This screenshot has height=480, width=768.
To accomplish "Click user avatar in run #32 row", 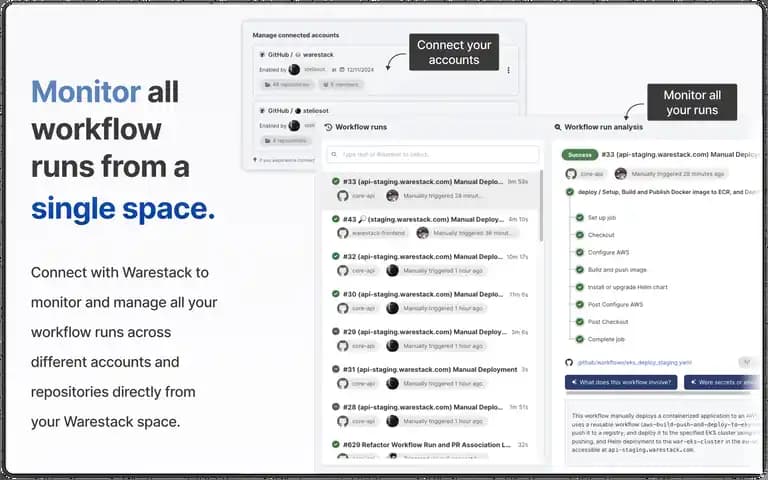I will point(392,270).
